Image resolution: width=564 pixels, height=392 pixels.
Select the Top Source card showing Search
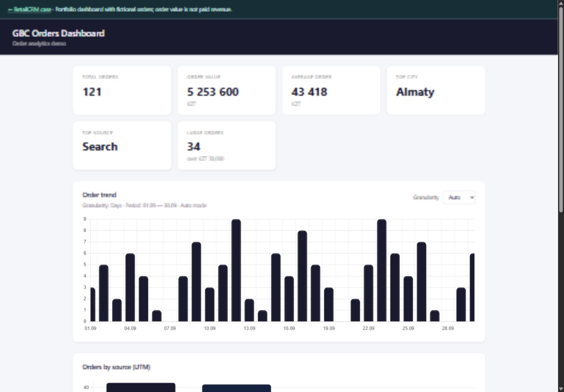(x=122, y=145)
